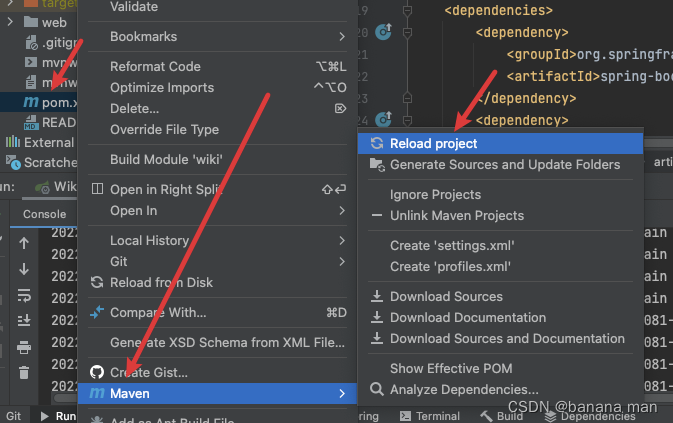Open the Terminal tool window tab
The width and height of the screenshot is (673, 423).
tap(430, 416)
